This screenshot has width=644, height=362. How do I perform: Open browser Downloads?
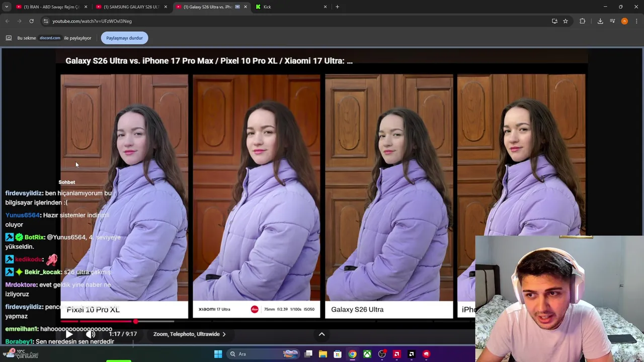click(600, 21)
